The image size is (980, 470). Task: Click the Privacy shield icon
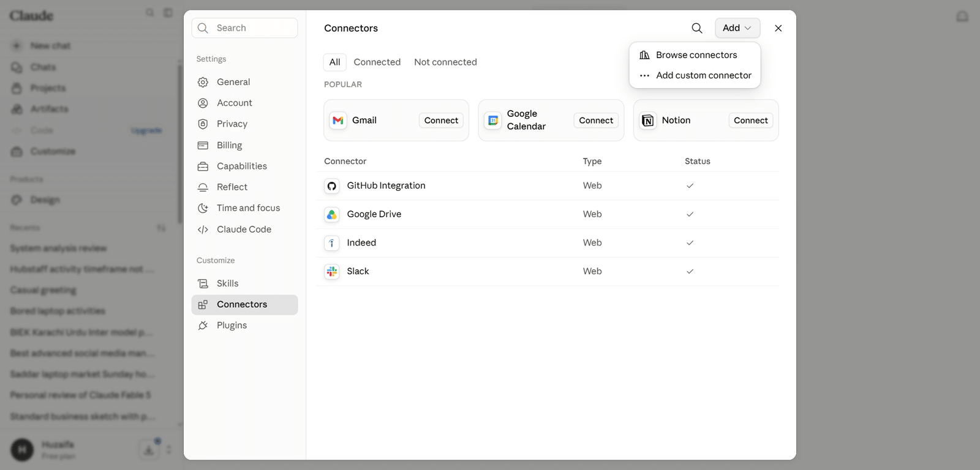coord(203,124)
